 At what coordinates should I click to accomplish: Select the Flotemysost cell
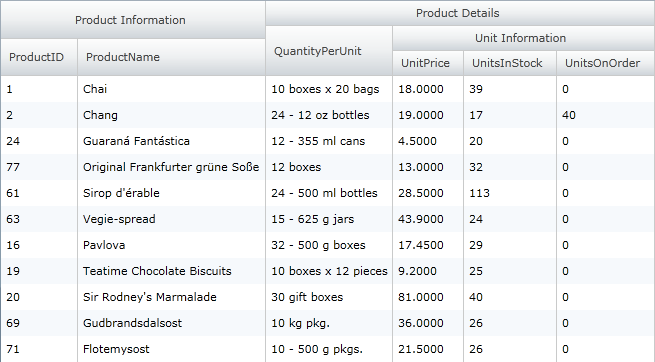(x=172, y=349)
